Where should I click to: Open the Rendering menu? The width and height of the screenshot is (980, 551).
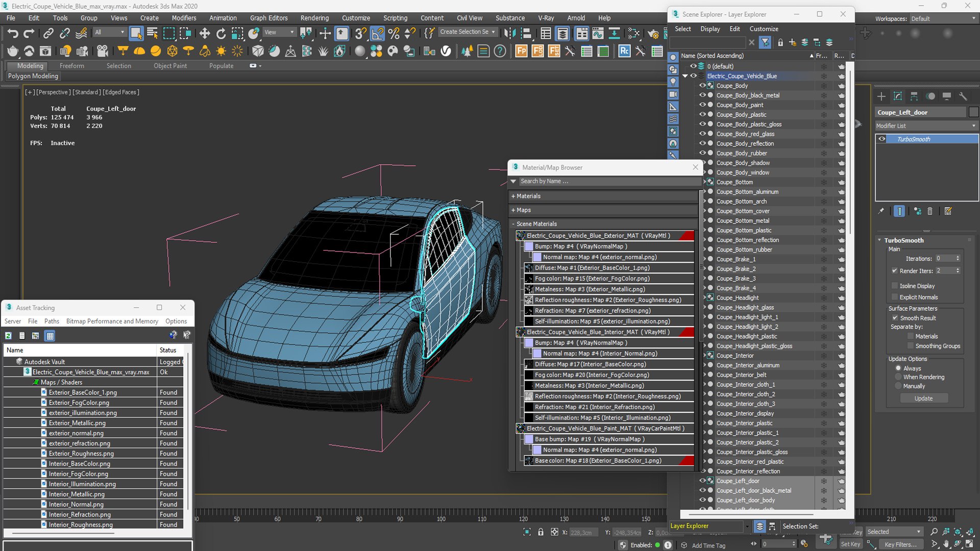[x=314, y=18]
